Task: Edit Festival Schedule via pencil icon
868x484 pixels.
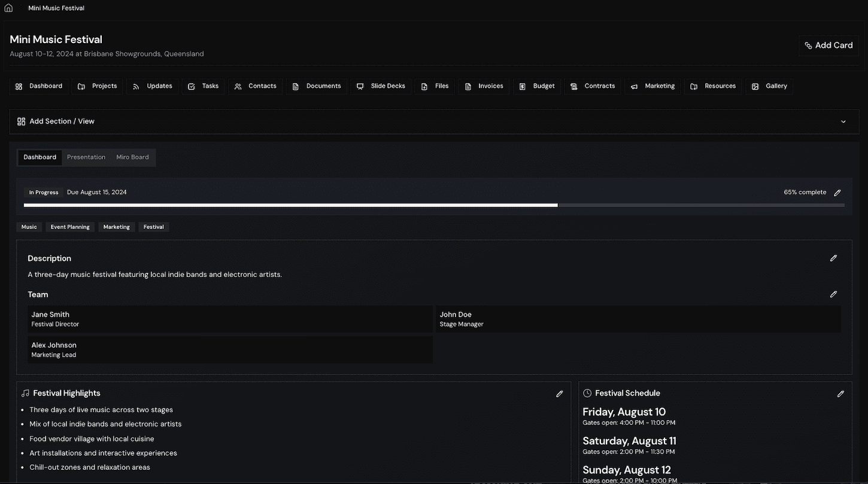Action: [x=840, y=394]
